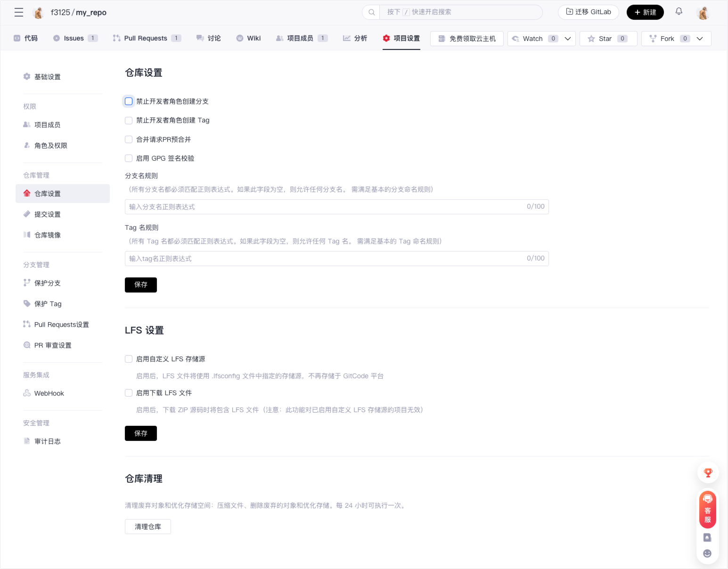
Task: Click the notification bell icon
Action: click(679, 12)
